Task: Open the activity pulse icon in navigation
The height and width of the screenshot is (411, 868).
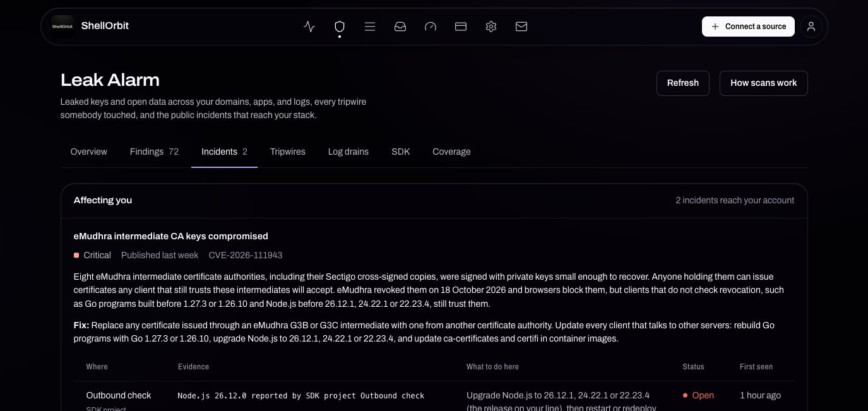Action: (309, 27)
